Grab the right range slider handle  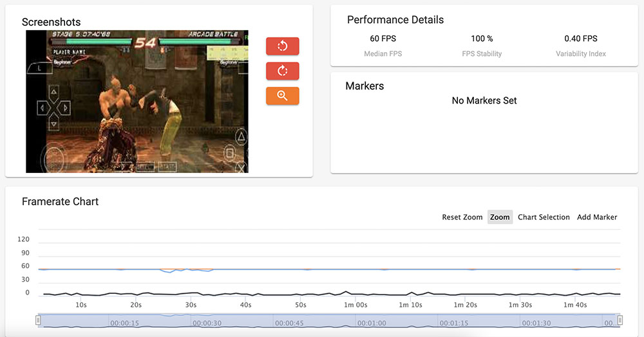pos(620,320)
